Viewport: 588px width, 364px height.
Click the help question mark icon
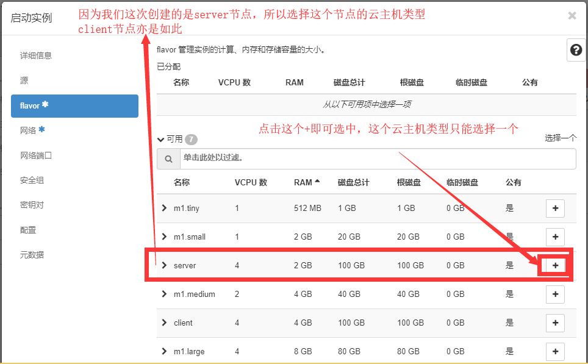click(x=576, y=51)
